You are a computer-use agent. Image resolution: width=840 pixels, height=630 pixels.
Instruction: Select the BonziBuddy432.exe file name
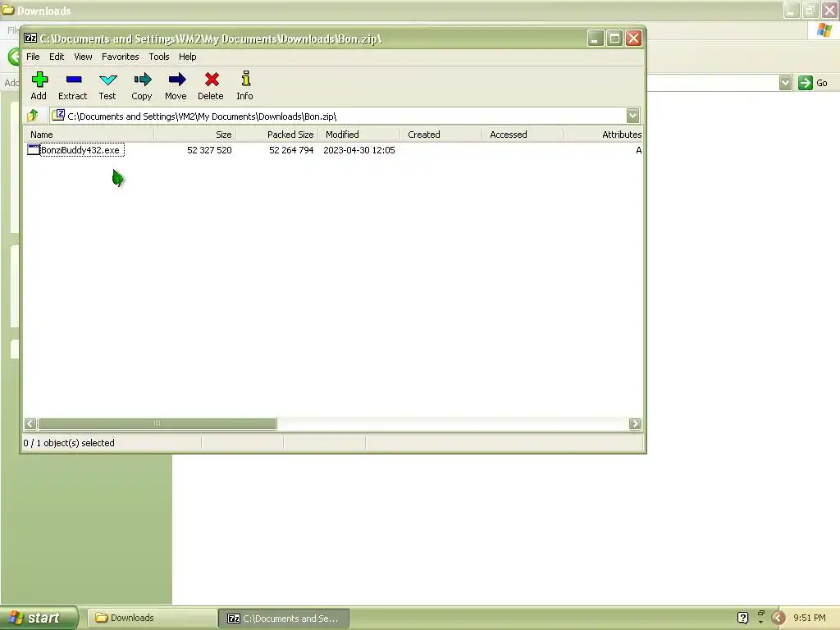80,150
